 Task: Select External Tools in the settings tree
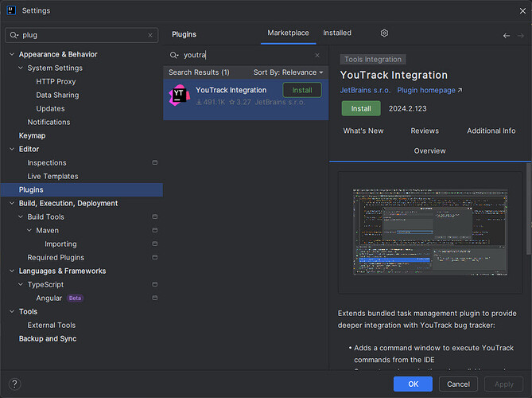click(51, 325)
